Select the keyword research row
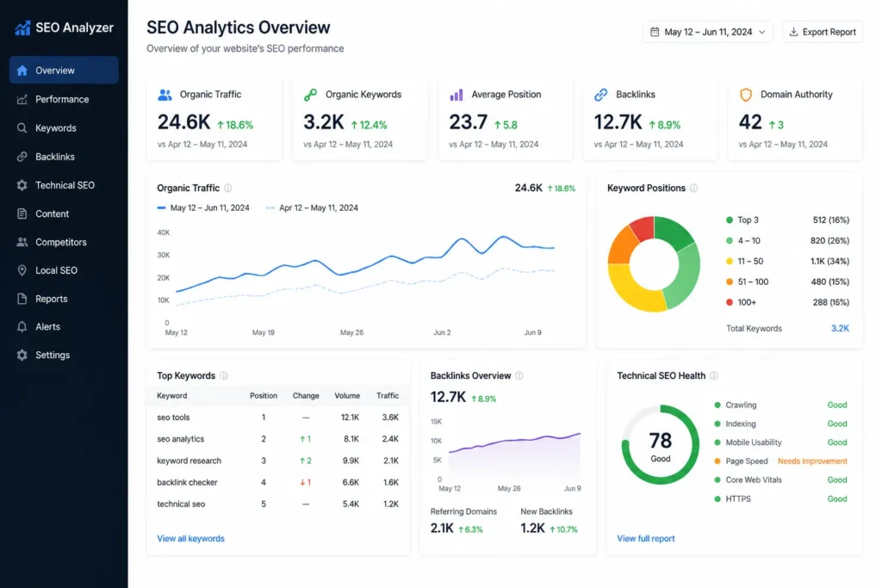The height and width of the screenshot is (588, 882). click(278, 461)
